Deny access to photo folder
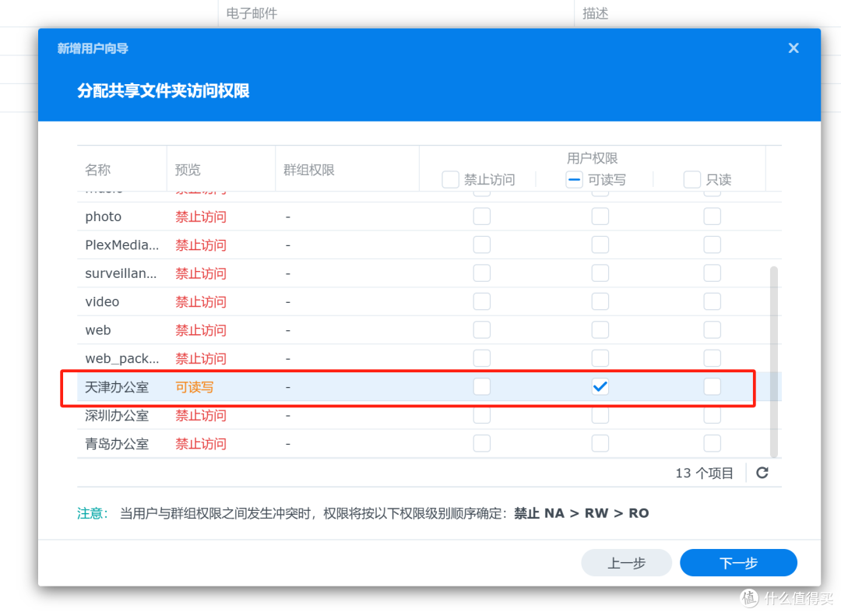The width and height of the screenshot is (841, 616). click(x=482, y=216)
